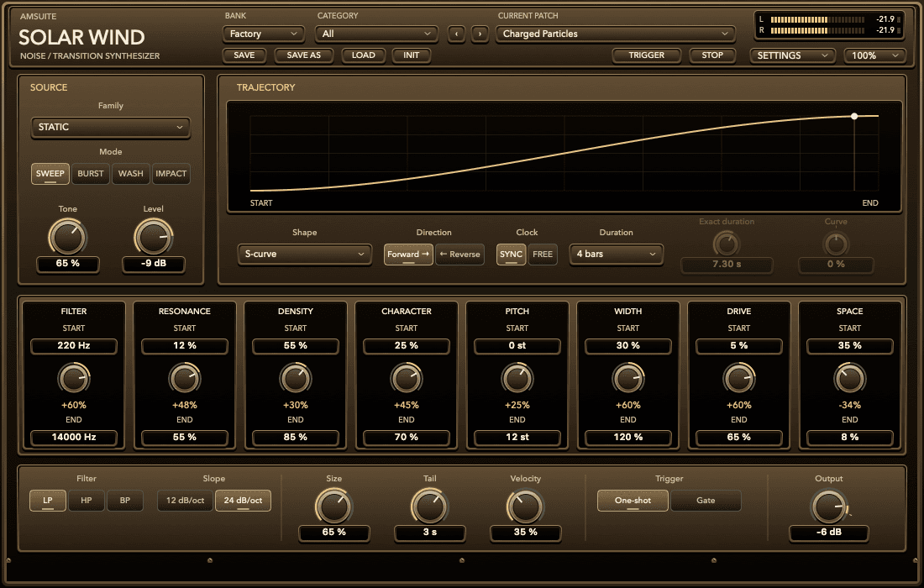Choose 24 dB/oct slope
Image resolution: width=924 pixels, height=588 pixels.
pos(243,500)
